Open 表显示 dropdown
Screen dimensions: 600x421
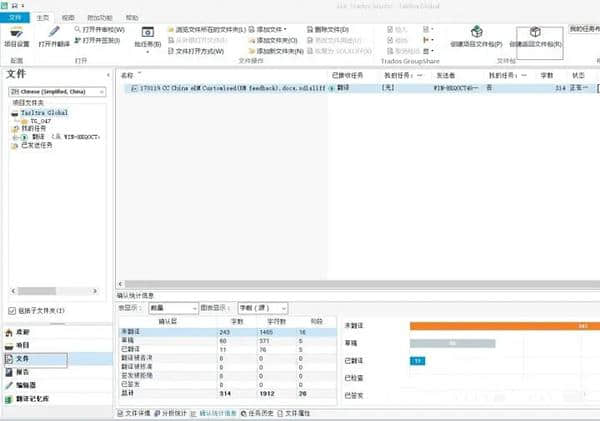pos(173,308)
